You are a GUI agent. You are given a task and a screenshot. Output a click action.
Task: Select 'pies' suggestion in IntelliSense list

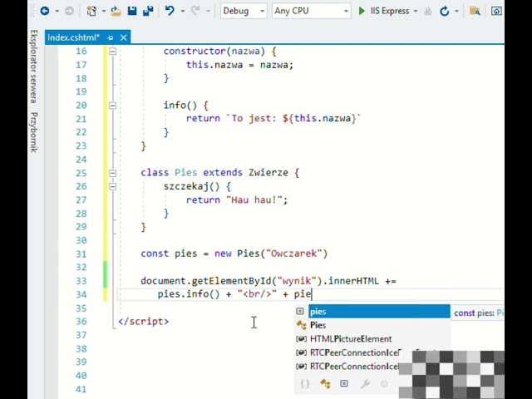tap(379, 312)
